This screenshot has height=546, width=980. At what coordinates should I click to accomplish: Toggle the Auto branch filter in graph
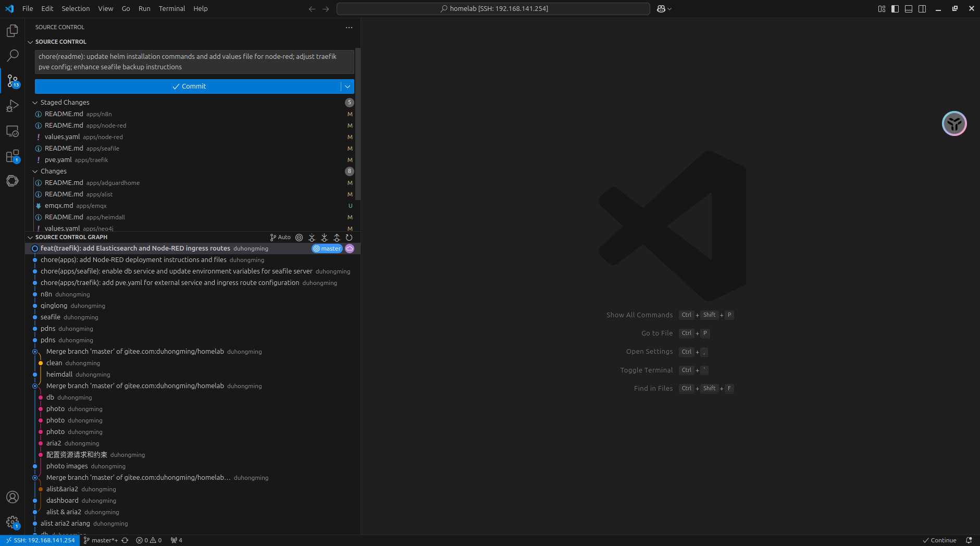click(x=280, y=237)
